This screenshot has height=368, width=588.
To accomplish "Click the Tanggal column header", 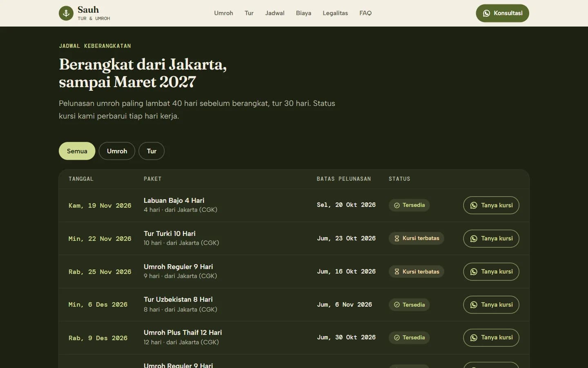I will 81,179.
